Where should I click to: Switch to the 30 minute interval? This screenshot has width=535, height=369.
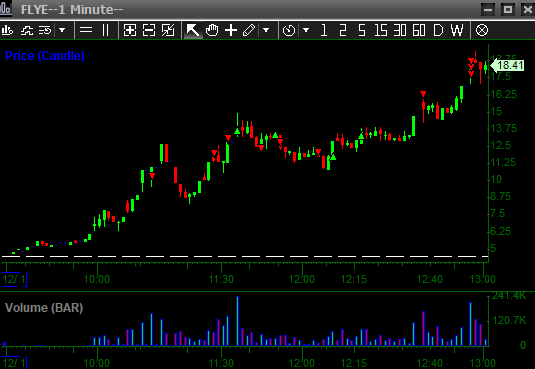[x=400, y=30]
